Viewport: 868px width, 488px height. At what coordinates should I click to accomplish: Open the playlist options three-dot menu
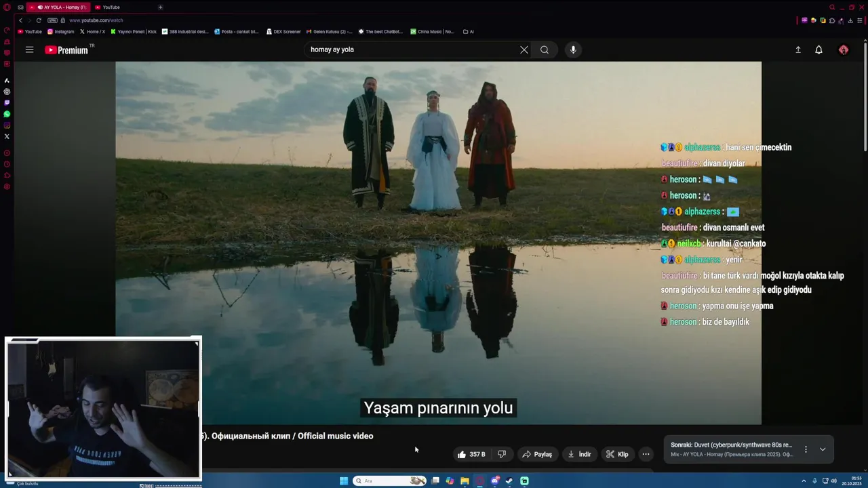(x=806, y=449)
